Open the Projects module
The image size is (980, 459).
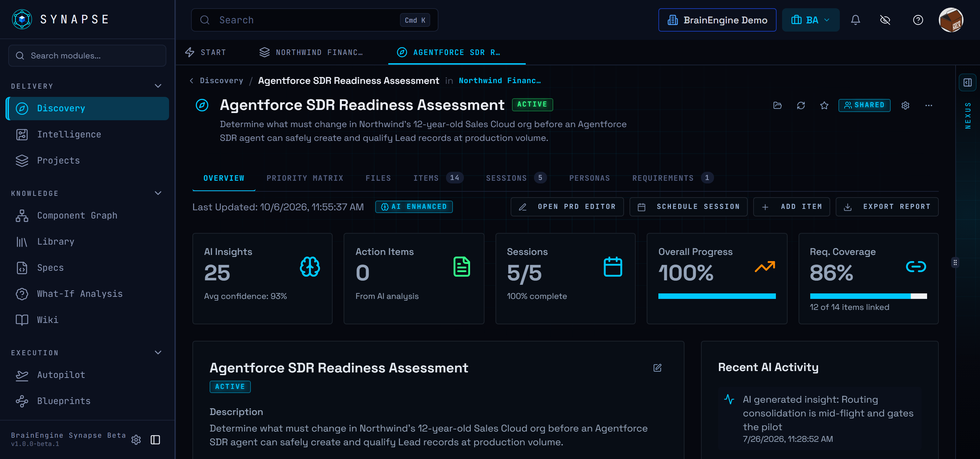pos(88,160)
